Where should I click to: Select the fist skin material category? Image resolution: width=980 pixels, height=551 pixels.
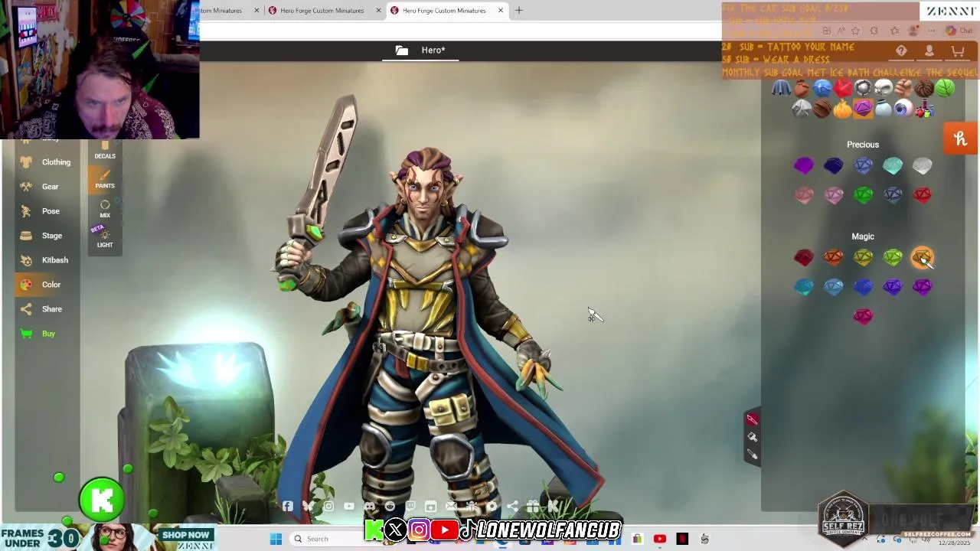(x=903, y=88)
